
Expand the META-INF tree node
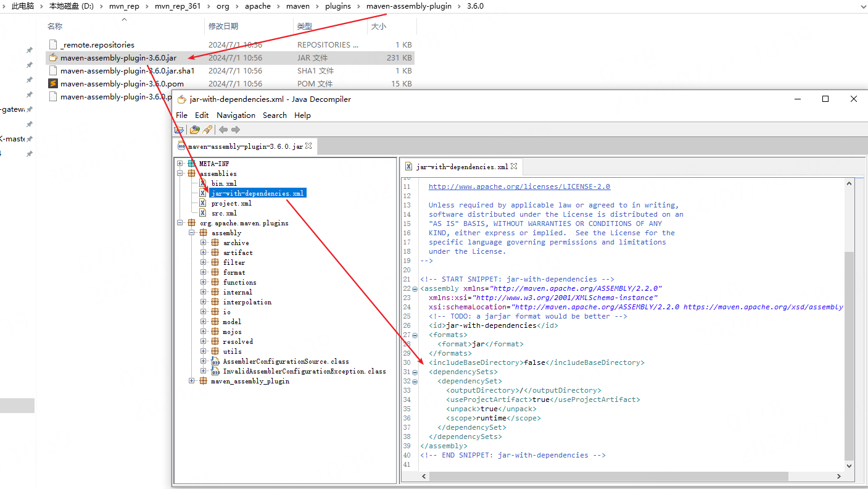pos(180,164)
